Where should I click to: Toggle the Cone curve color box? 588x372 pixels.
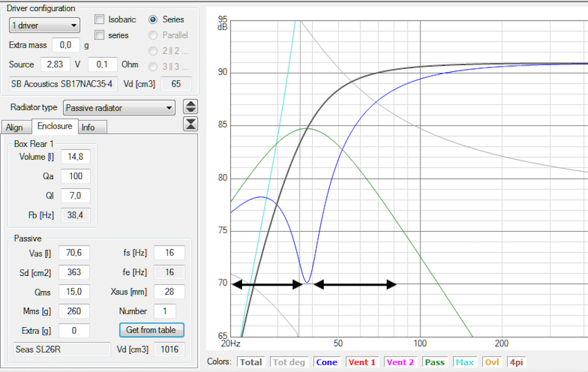(327, 362)
